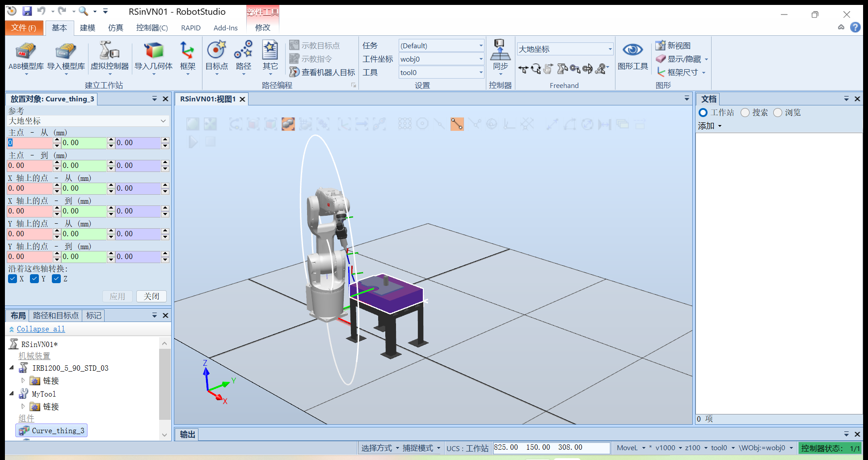
Task: Select the Freehand jog linear tool
Action: pyautogui.click(x=575, y=69)
